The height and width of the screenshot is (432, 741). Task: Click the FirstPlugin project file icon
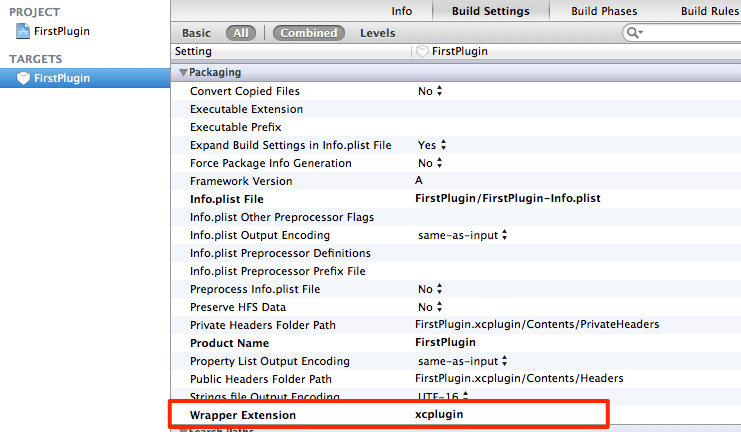24,31
